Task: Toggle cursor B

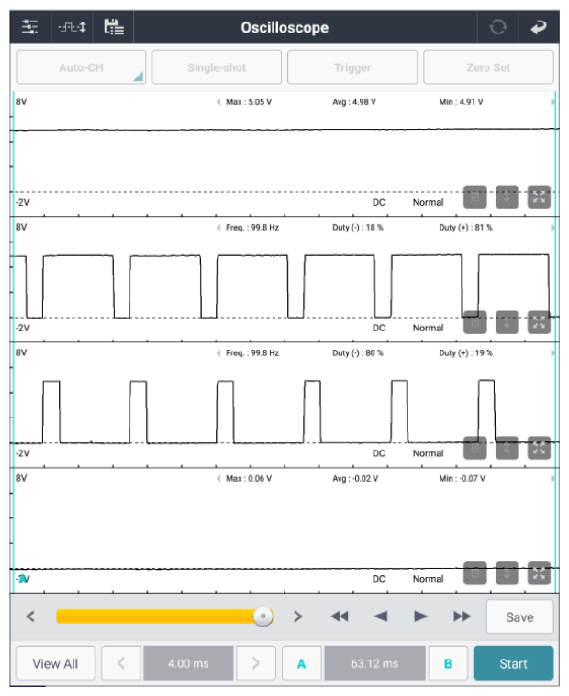Action: 448,664
